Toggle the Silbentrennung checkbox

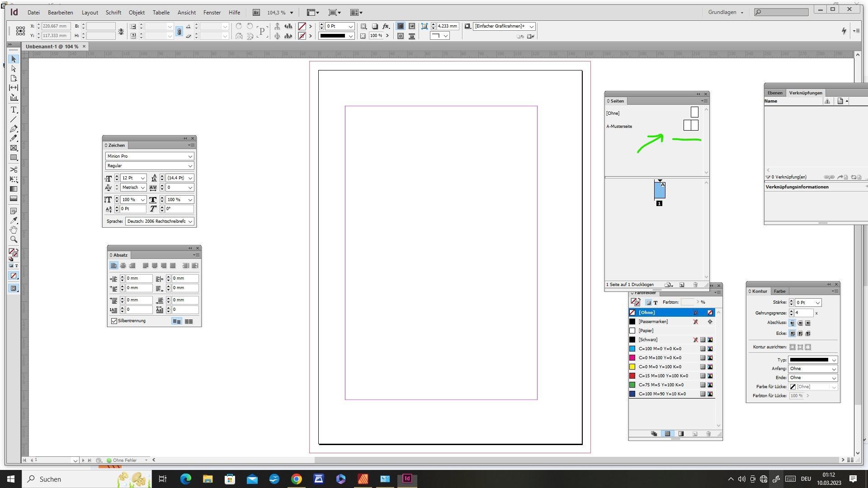(x=114, y=321)
